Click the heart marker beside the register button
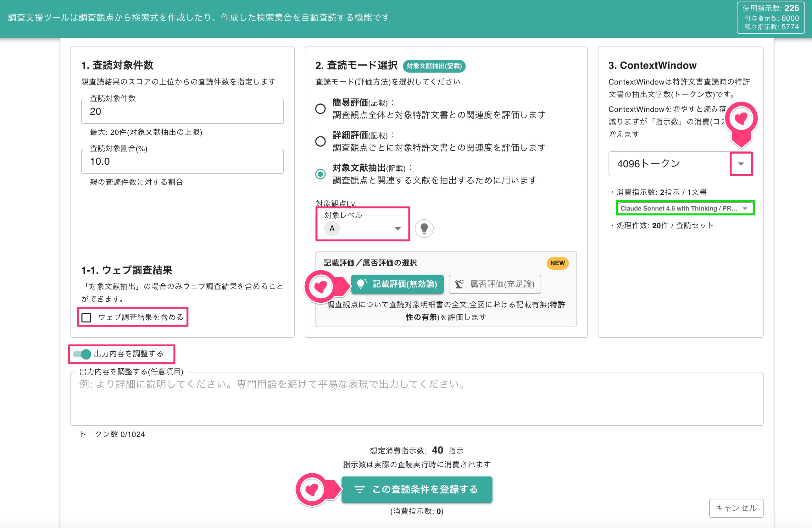 (x=312, y=489)
